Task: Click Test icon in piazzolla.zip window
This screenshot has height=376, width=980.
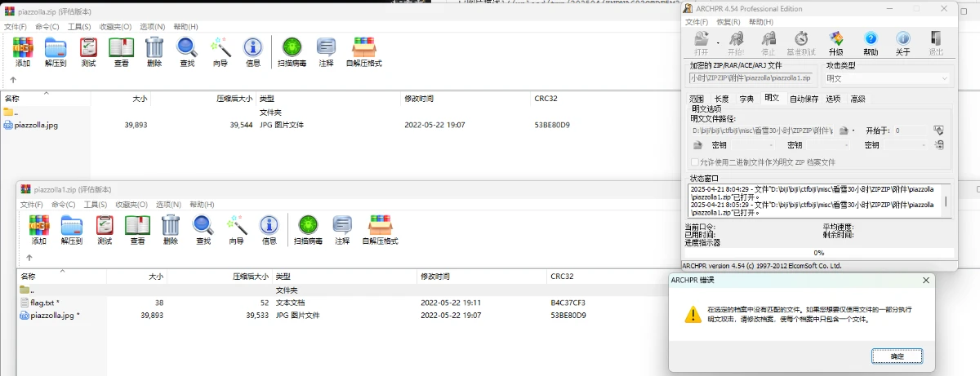Action: [88, 46]
